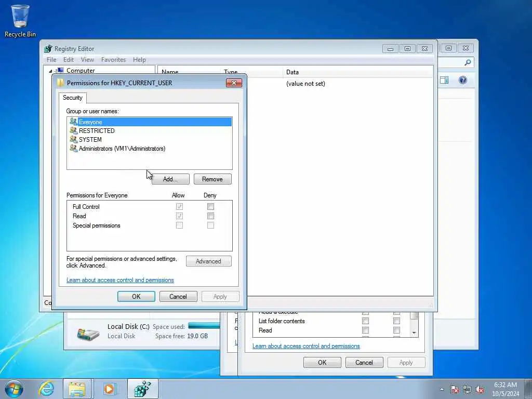Click the Local Disk space used bar

point(204,326)
